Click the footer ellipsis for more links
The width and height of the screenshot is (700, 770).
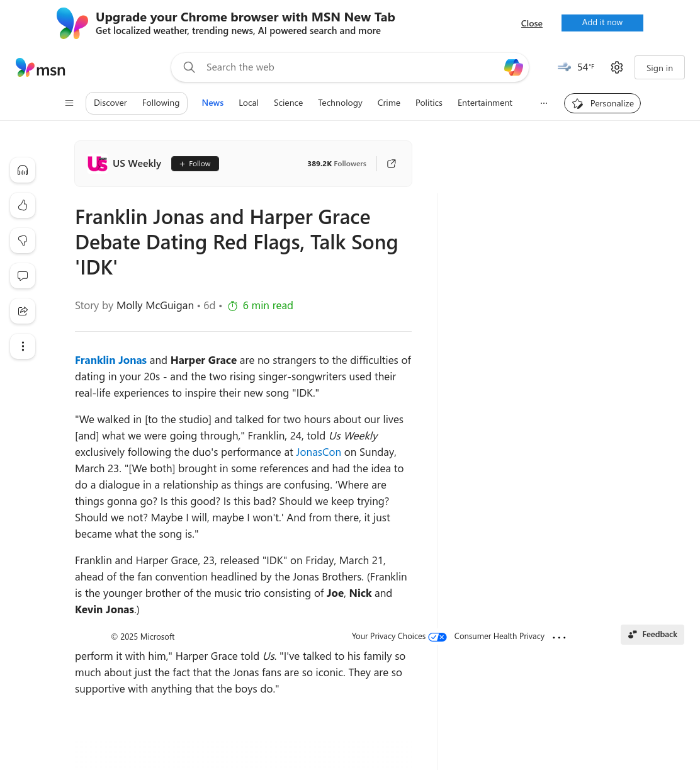click(559, 638)
